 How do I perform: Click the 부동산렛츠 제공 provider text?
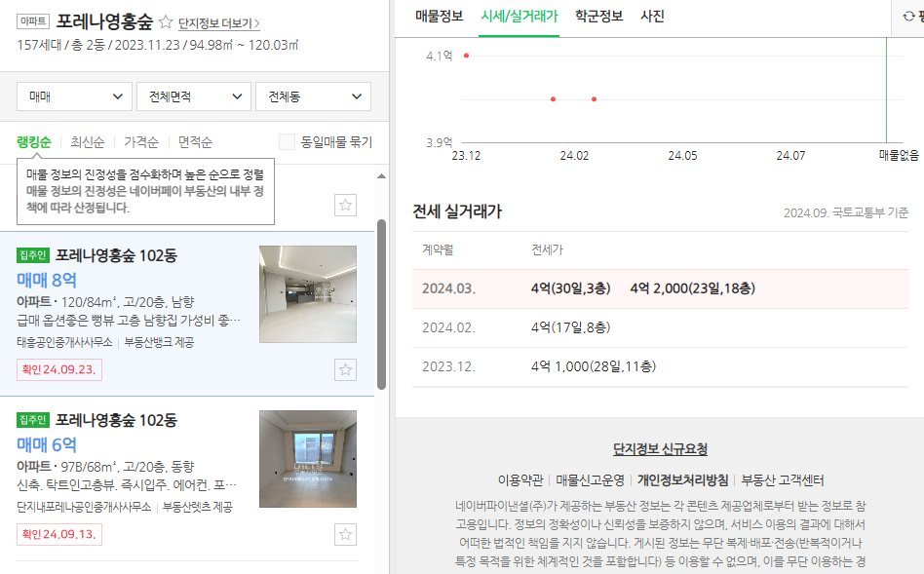pos(198,507)
